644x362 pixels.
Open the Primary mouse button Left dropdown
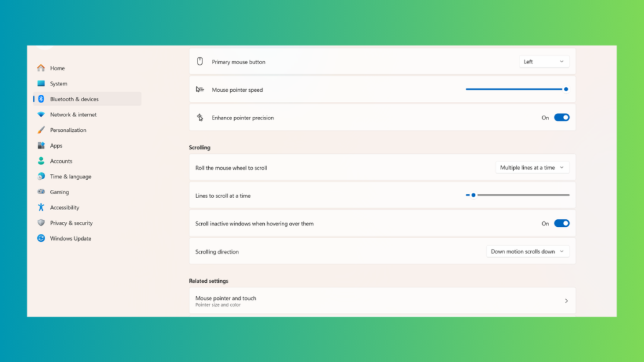click(544, 62)
